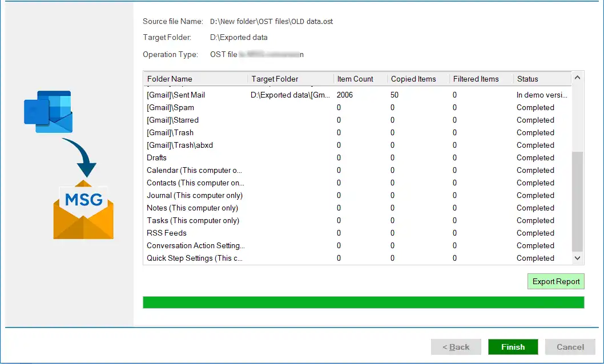Select the [Gmail]\Trash\abxd row
The width and height of the screenshot is (604, 364).
(357, 145)
